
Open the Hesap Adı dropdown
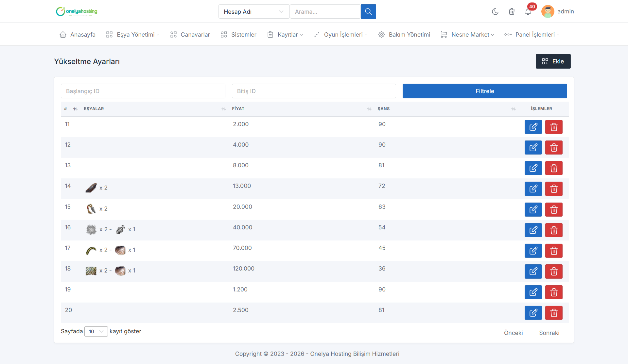click(254, 11)
